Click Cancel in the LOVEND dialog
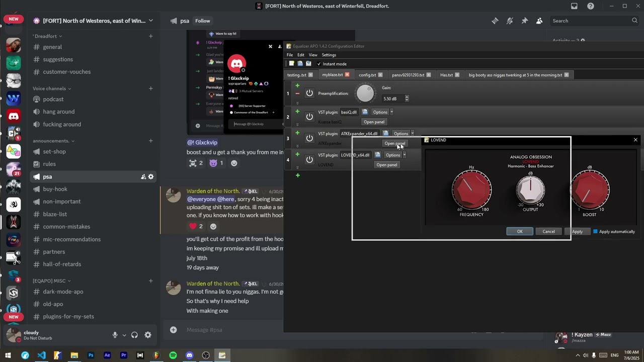Image resolution: width=644 pixels, height=362 pixels. coord(549,232)
